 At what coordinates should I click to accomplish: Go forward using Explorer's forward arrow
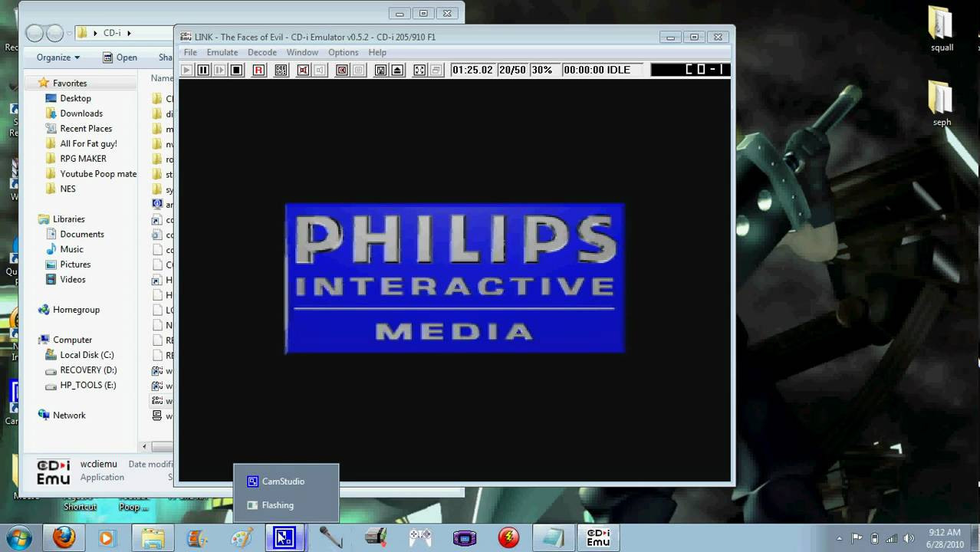click(x=54, y=33)
